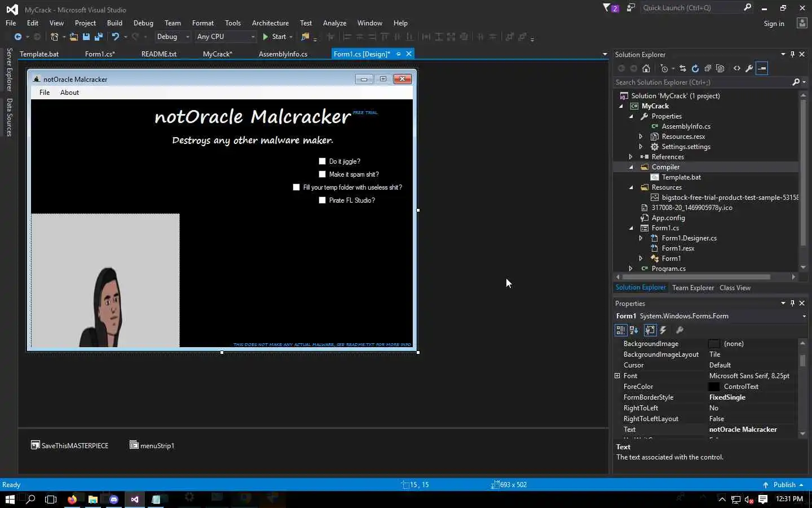Click the View Code icon in Solution Explorer
The width and height of the screenshot is (812, 508).
click(x=737, y=68)
